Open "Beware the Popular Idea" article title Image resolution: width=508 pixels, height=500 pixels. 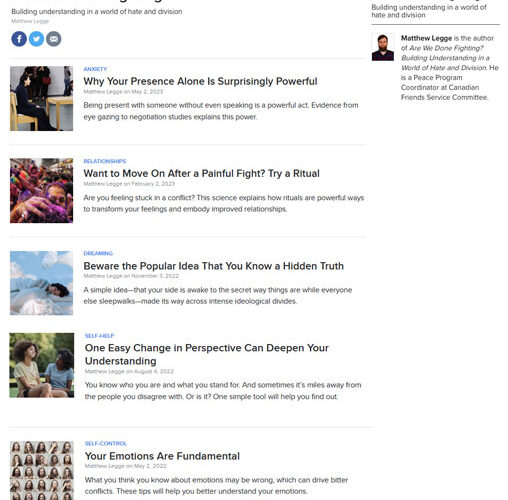pyautogui.click(x=213, y=266)
